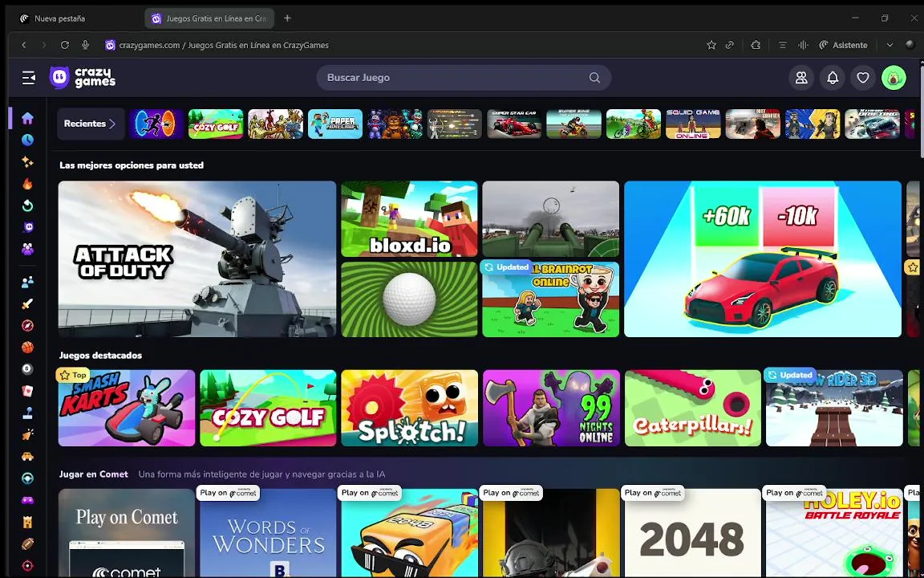Open car games icon in sidebar

tap(27, 457)
